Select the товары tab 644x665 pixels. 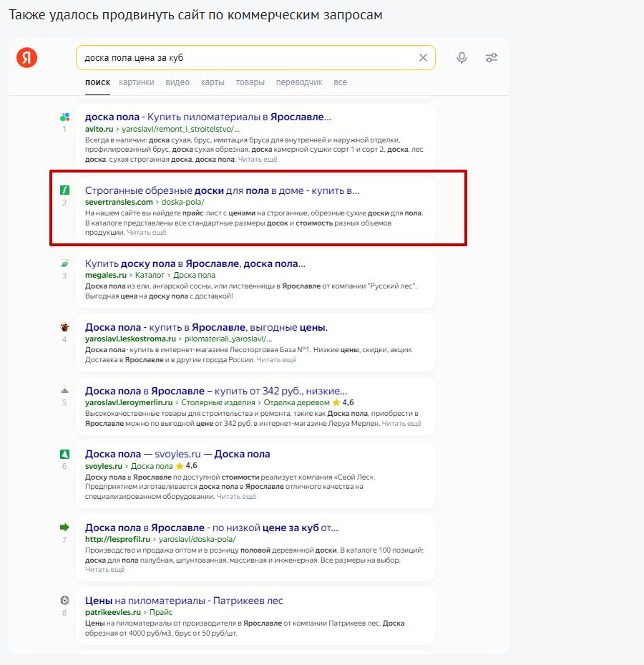point(250,82)
